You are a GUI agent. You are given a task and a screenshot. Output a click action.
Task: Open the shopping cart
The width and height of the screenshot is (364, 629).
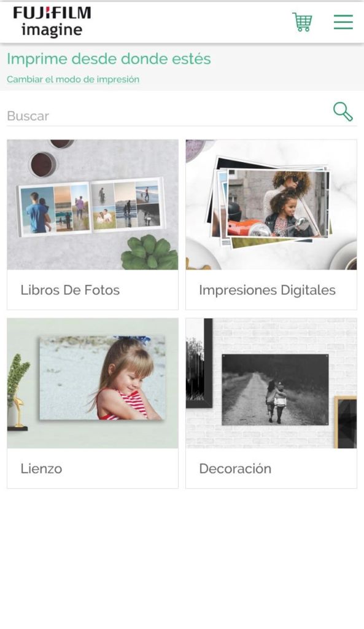(x=302, y=21)
